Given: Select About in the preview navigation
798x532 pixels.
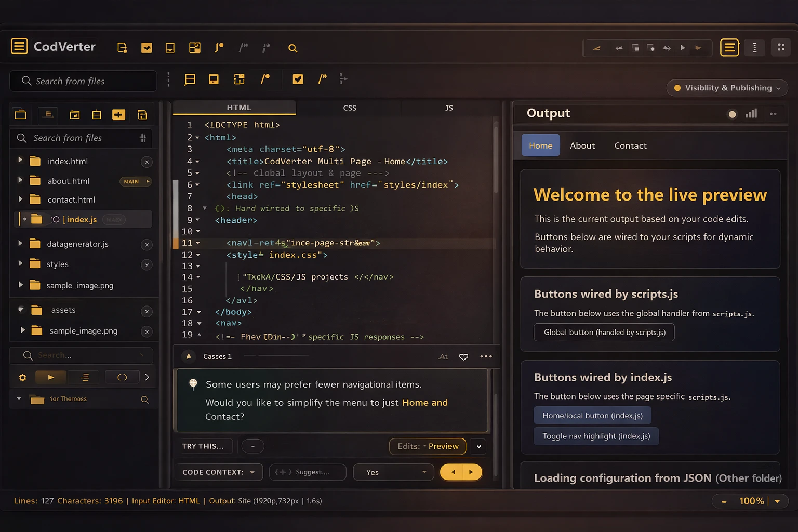Looking at the screenshot, I should click(582, 145).
